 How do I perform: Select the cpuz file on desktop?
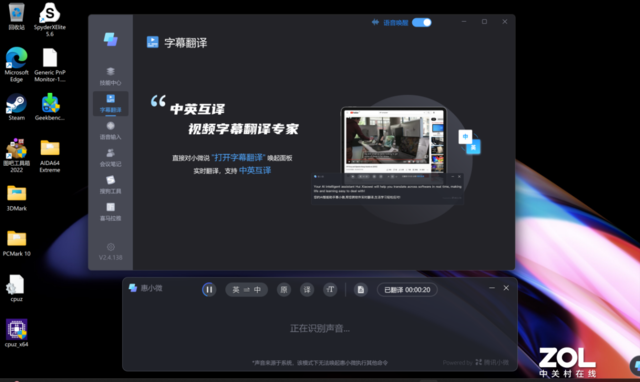[16, 288]
